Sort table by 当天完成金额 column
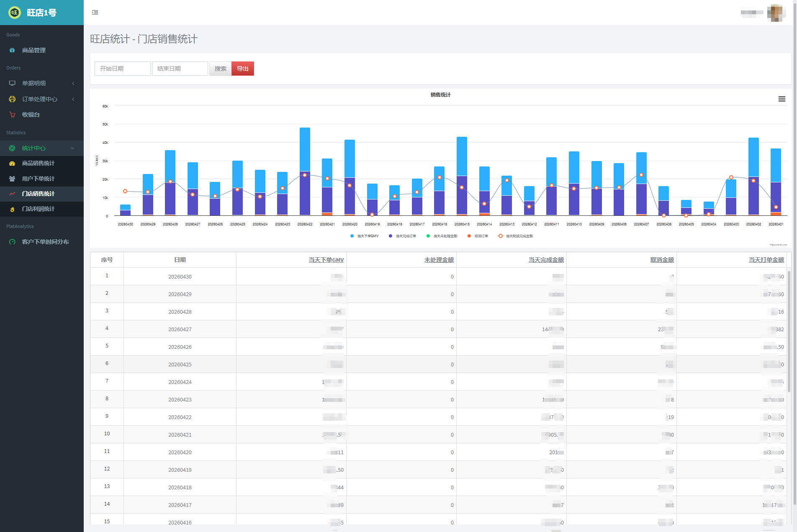Screen dimensions: 797x532 point(546,260)
